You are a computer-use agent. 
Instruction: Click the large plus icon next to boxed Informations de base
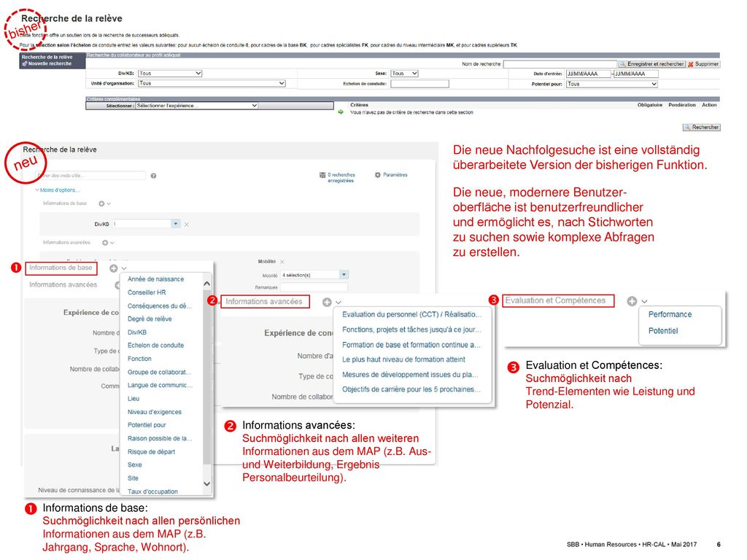[113, 268]
